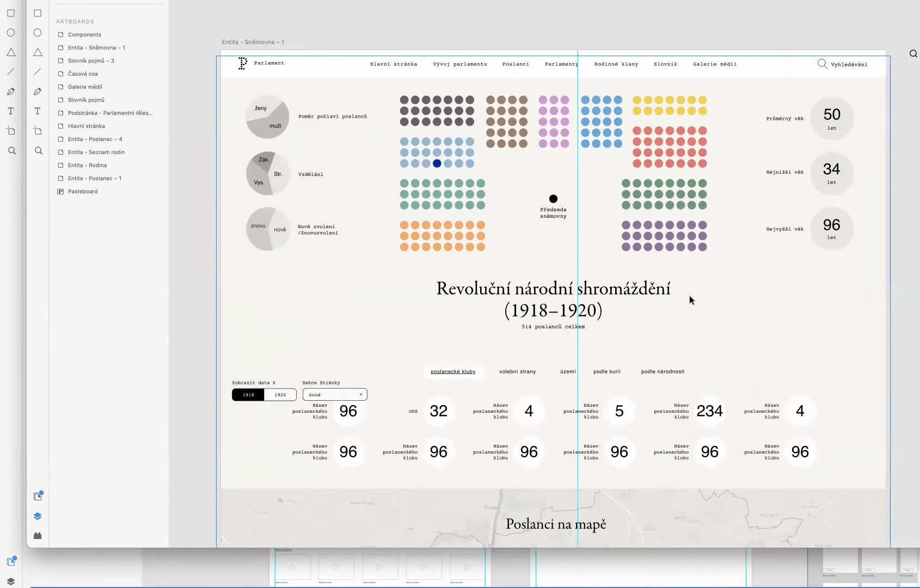The height and width of the screenshot is (588, 920).
Task: Select Artboard tool in the back window
Action: (x=11, y=131)
